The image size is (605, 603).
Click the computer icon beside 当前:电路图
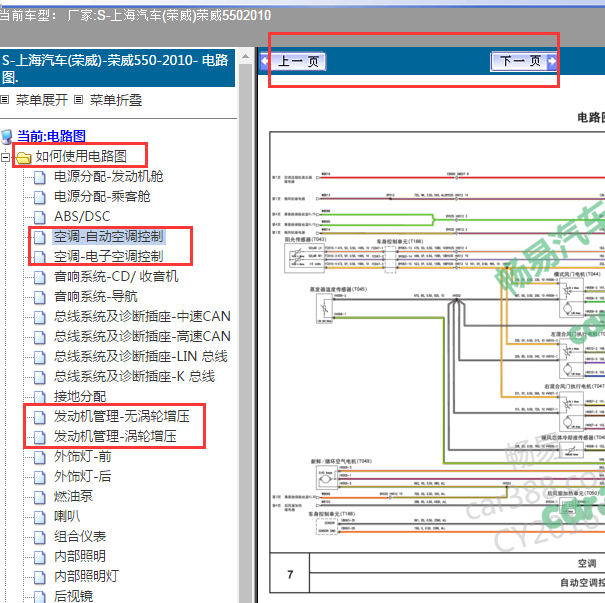click(6, 137)
